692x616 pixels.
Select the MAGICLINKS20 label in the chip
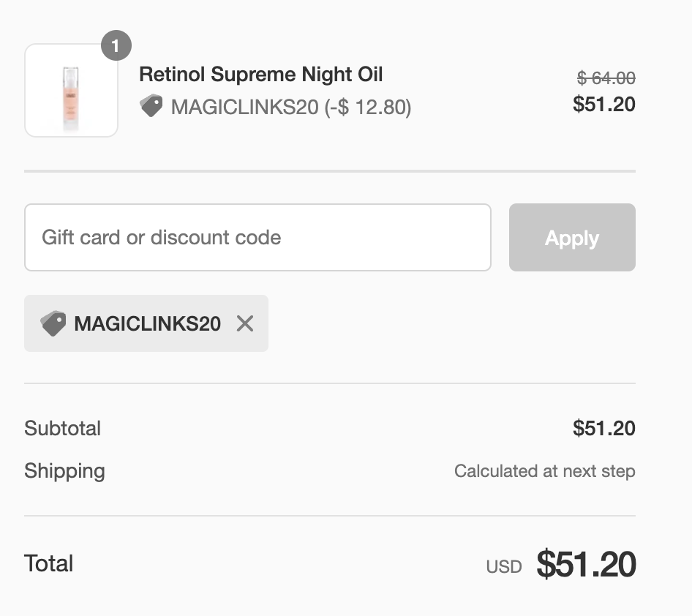point(148,323)
